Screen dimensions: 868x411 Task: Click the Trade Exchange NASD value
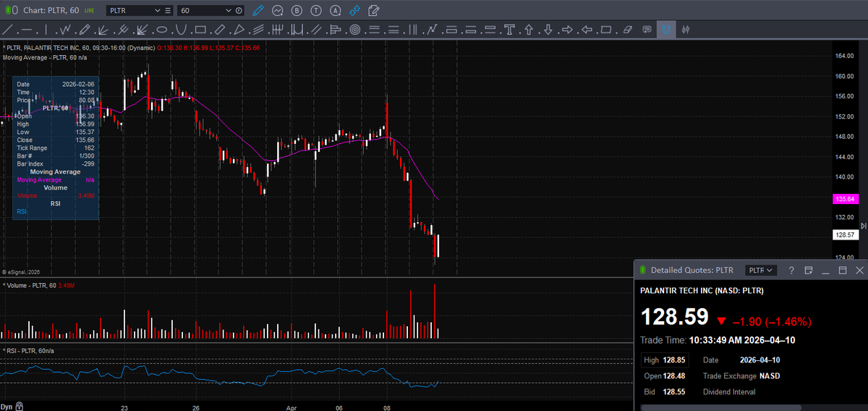tap(768, 376)
